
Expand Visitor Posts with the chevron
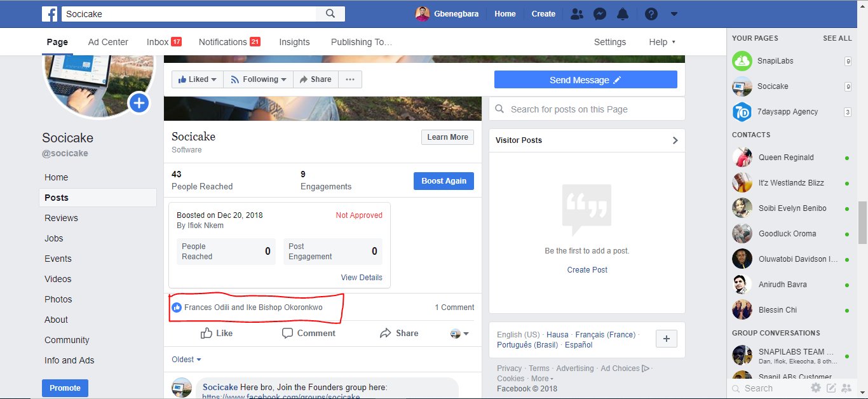pos(675,140)
